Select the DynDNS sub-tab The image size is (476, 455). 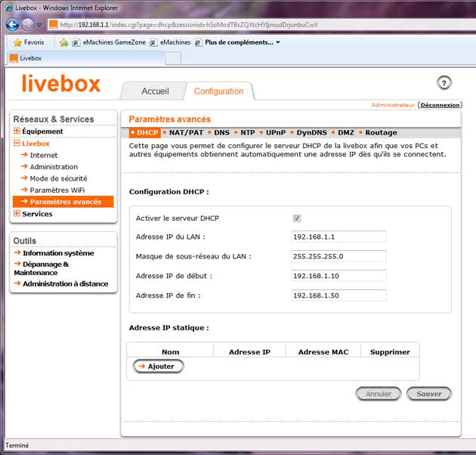(x=312, y=133)
